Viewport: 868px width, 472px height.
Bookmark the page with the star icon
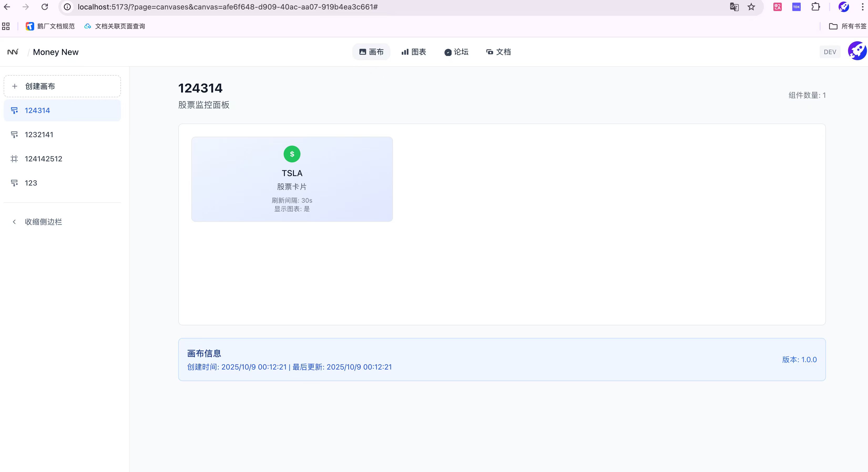[x=751, y=7]
